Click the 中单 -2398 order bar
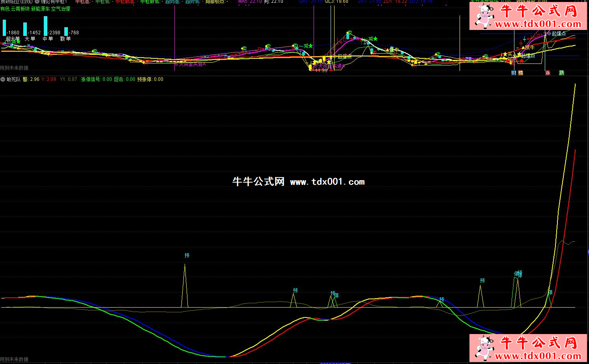The width and height of the screenshot is (589, 364). tap(46, 26)
